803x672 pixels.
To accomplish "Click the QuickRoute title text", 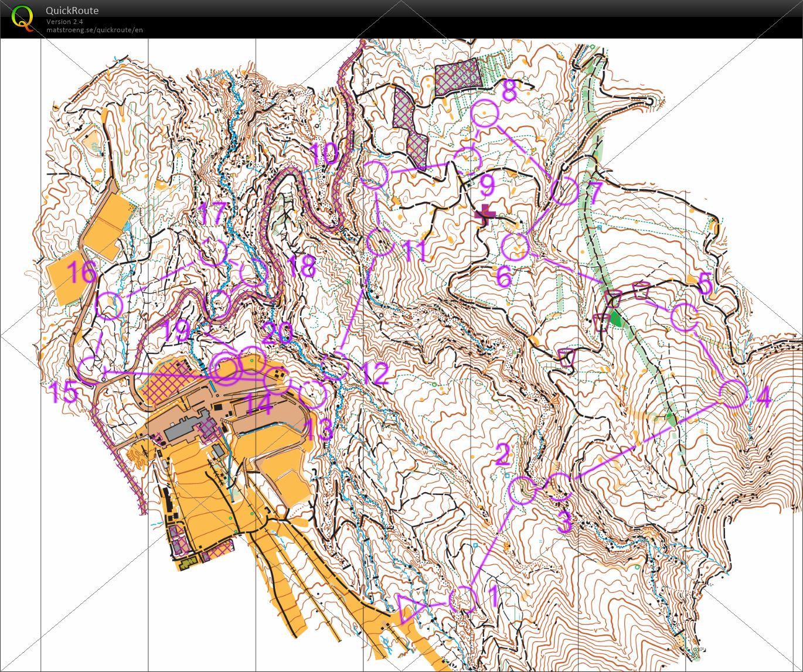I will pyautogui.click(x=72, y=11).
